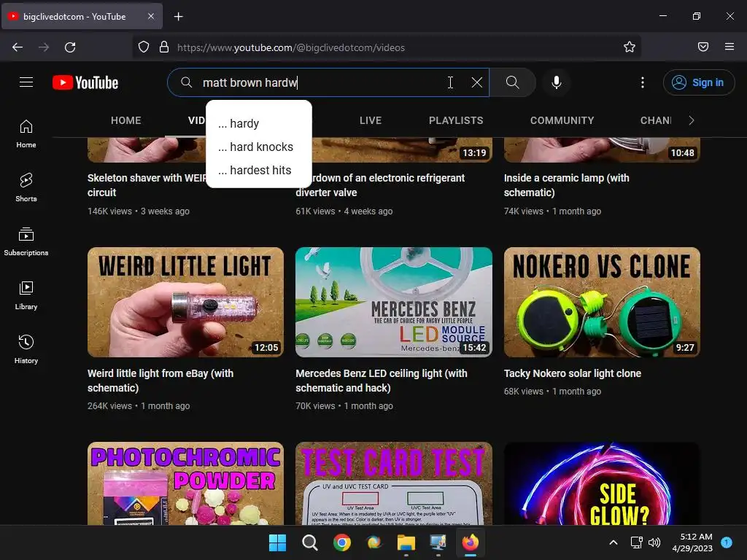Screen dimensions: 747x560
Task: Switch to the PLAYLISTS tab
Action: point(456,120)
